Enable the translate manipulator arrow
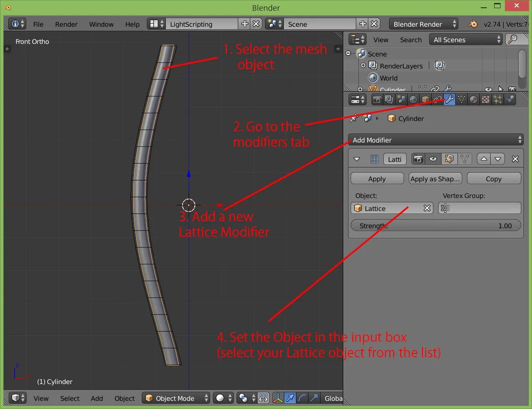The height and width of the screenshot is (409, 532). point(290,398)
